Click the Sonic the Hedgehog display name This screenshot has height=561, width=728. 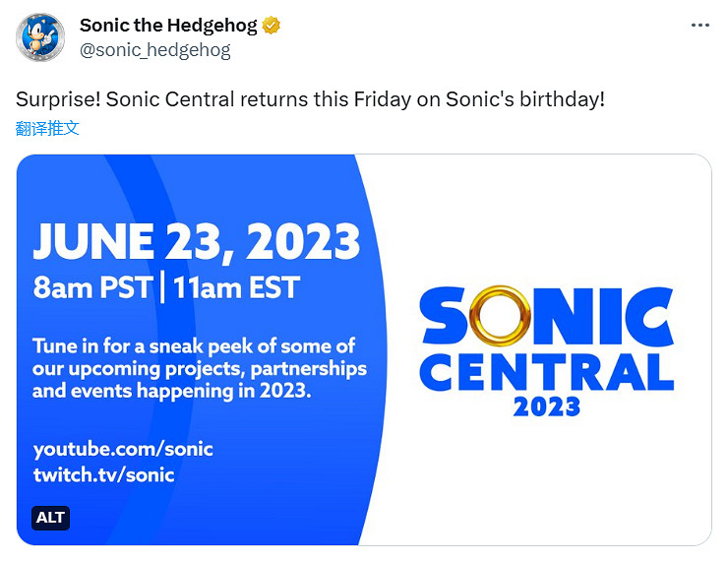(167, 27)
